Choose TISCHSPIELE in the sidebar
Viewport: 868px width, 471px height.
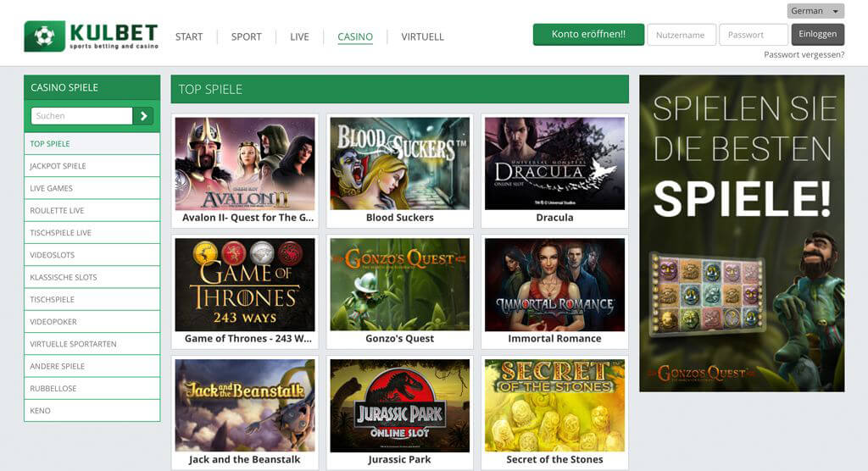(x=92, y=299)
